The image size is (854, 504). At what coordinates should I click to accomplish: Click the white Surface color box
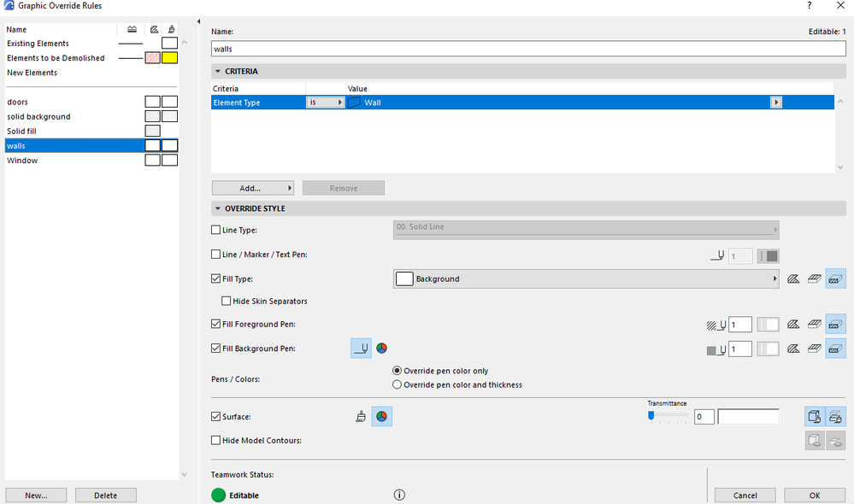[748, 417]
